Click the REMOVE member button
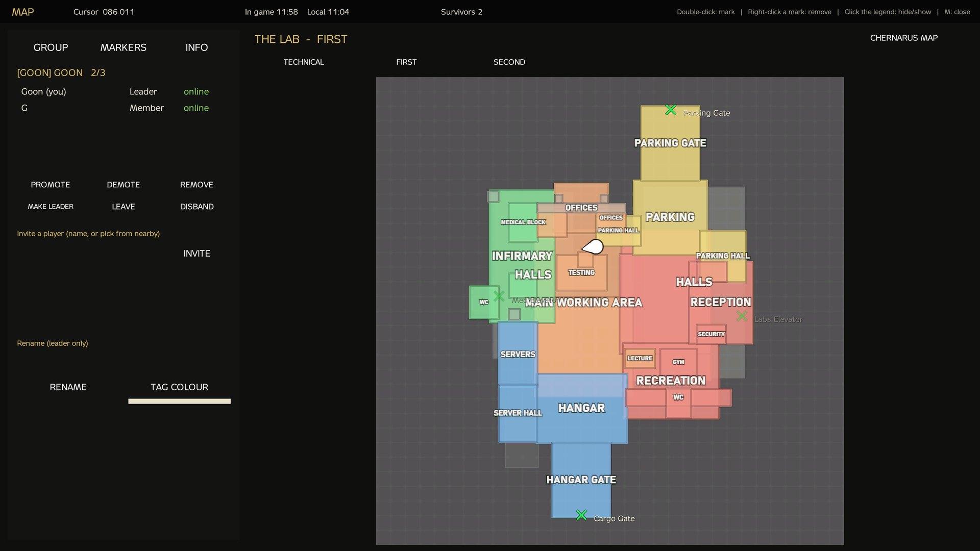Screen dimensions: 980x551 click(x=197, y=185)
